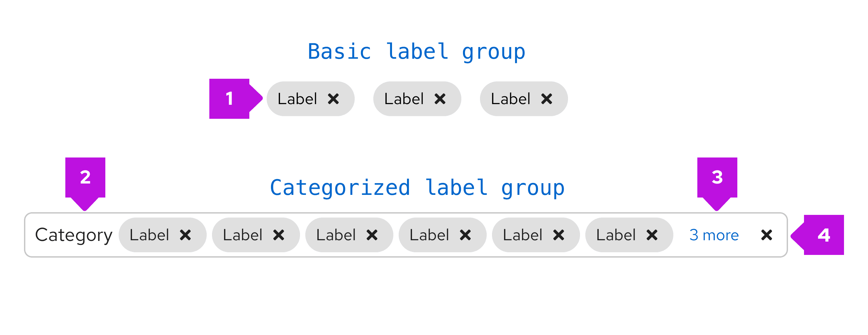Expand the group with "3 more" link
This screenshot has height=335, width=868.
click(714, 235)
